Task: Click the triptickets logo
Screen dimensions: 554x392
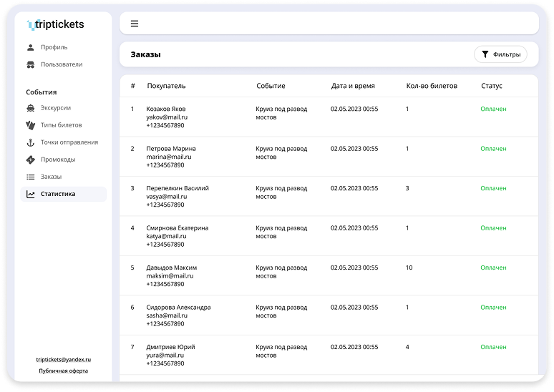Action: click(x=56, y=24)
